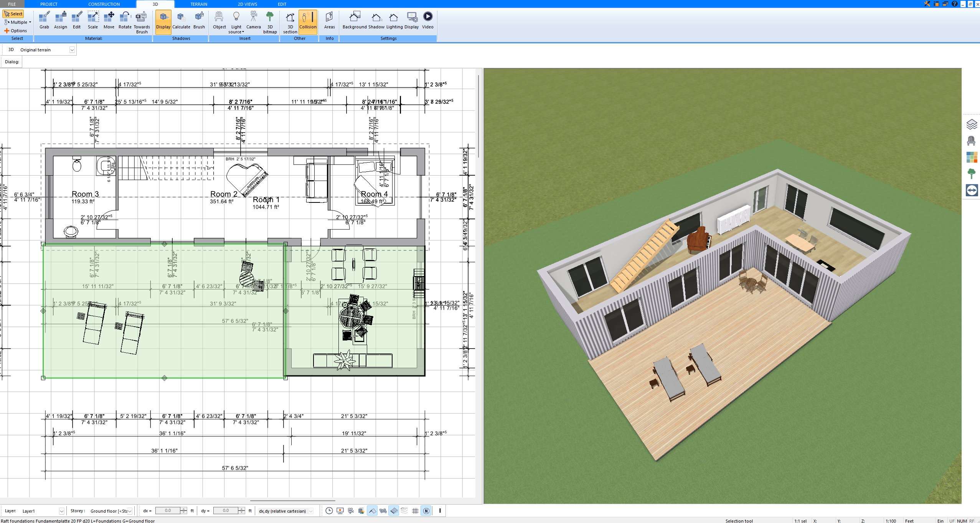
Task: Select the shadows Brush icon
Action: (199, 20)
